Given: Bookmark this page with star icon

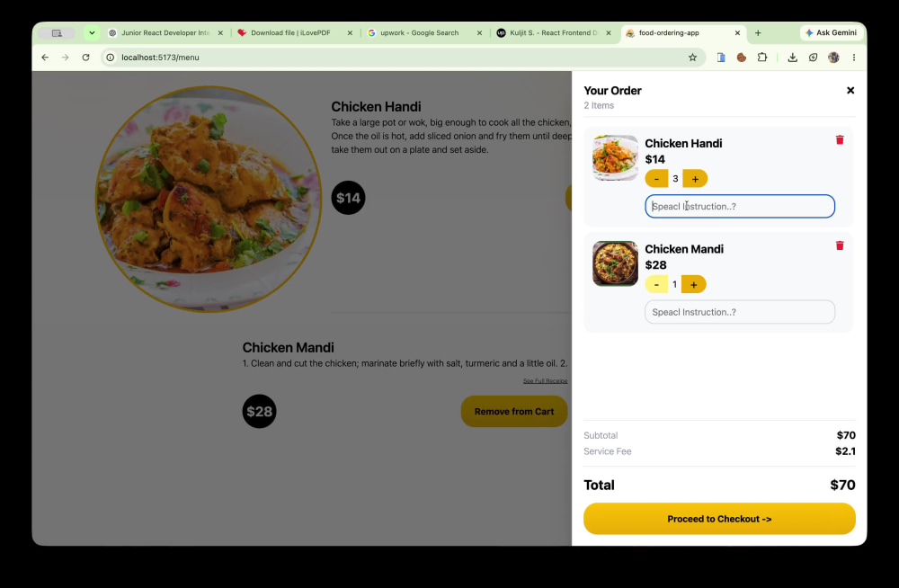Looking at the screenshot, I should pos(692,58).
